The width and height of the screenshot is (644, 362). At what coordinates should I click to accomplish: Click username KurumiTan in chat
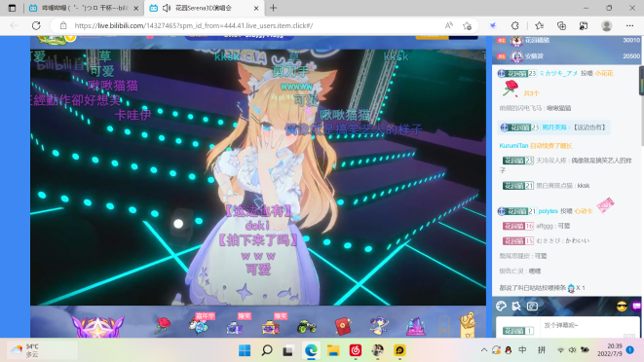513,146
